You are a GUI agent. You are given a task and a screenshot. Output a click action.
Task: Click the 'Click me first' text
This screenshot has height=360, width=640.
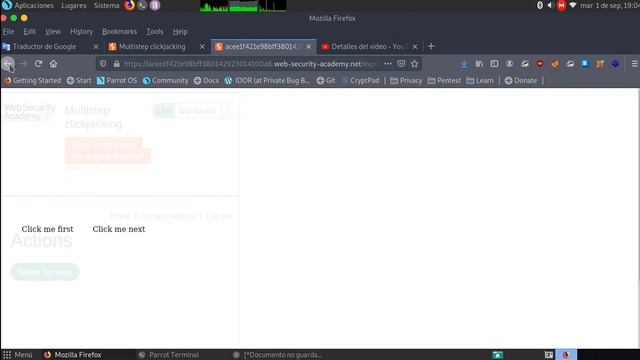47,229
